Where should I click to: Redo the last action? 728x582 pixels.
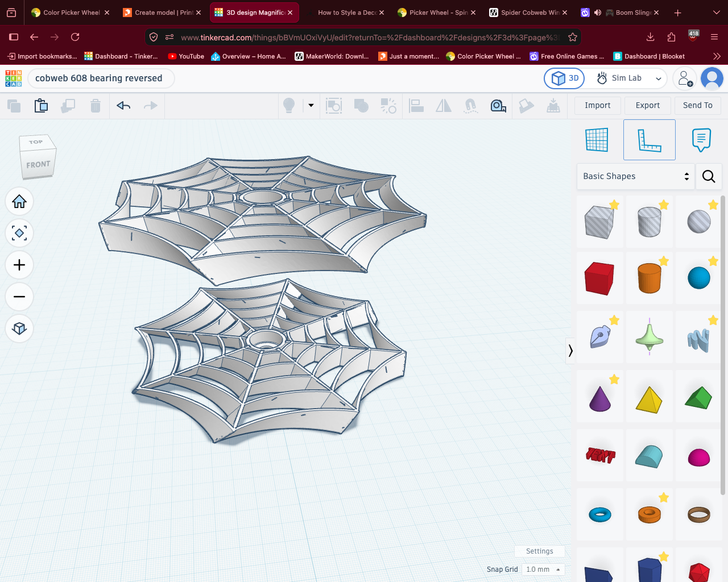coord(150,106)
